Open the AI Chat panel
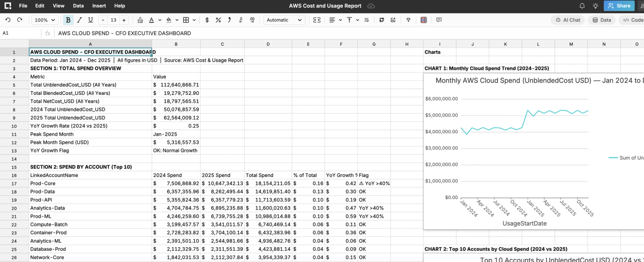Image resolution: width=644 pixels, height=262 pixels. [568, 20]
